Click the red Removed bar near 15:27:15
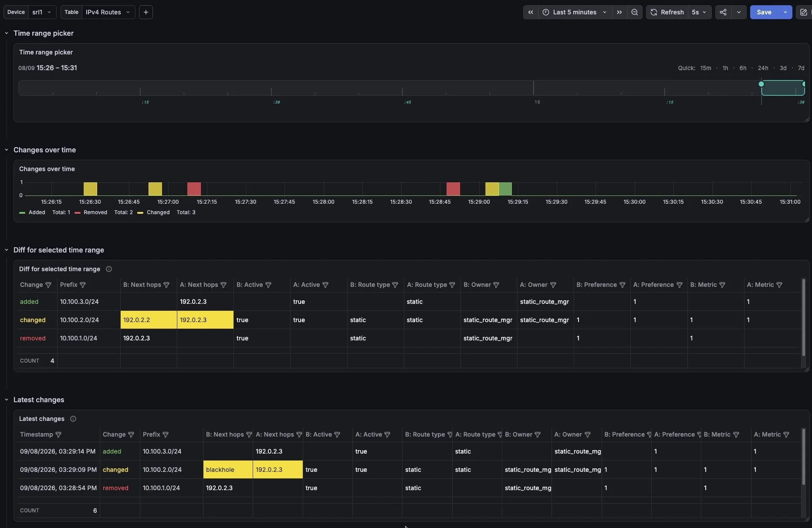The width and height of the screenshot is (812, 528). click(x=194, y=189)
